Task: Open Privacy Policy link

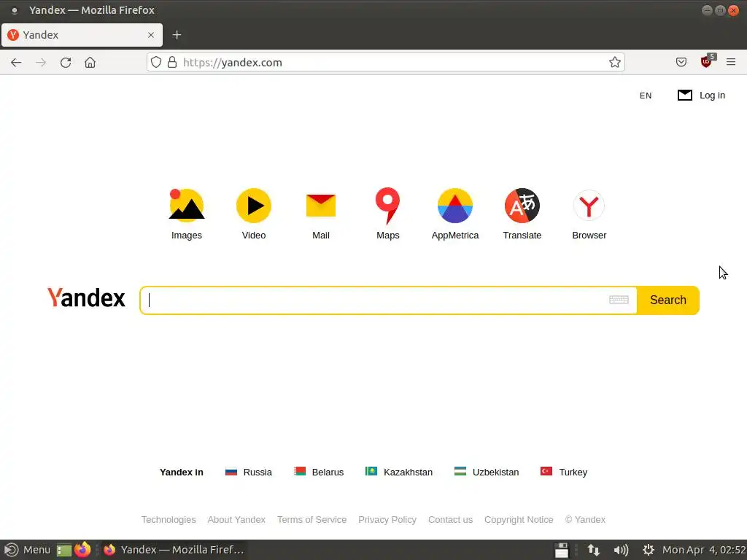Action: (x=387, y=519)
